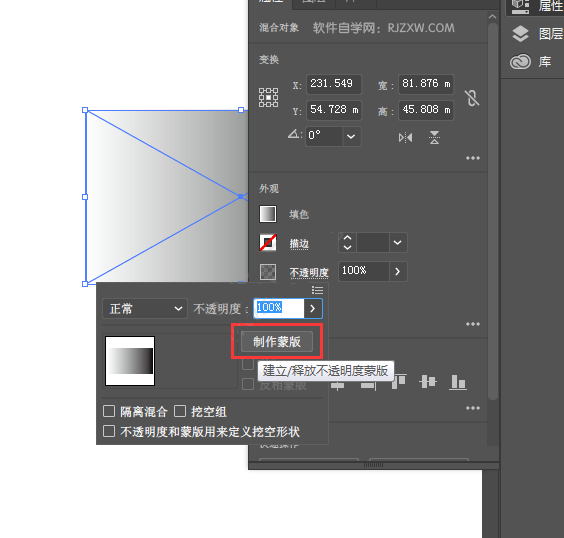Select the left-middle anchor handle of the shape

pyautogui.click(x=85, y=197)
